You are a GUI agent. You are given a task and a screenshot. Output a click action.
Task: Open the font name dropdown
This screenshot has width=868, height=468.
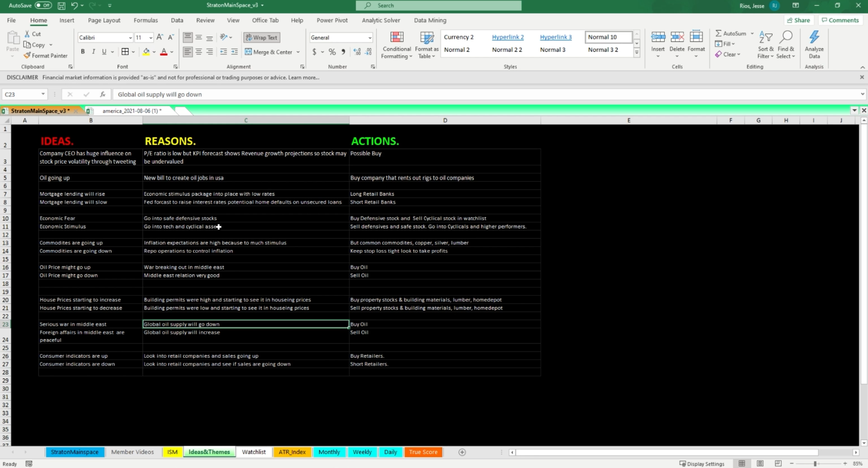pyautogui.click(x=130, y=38)
